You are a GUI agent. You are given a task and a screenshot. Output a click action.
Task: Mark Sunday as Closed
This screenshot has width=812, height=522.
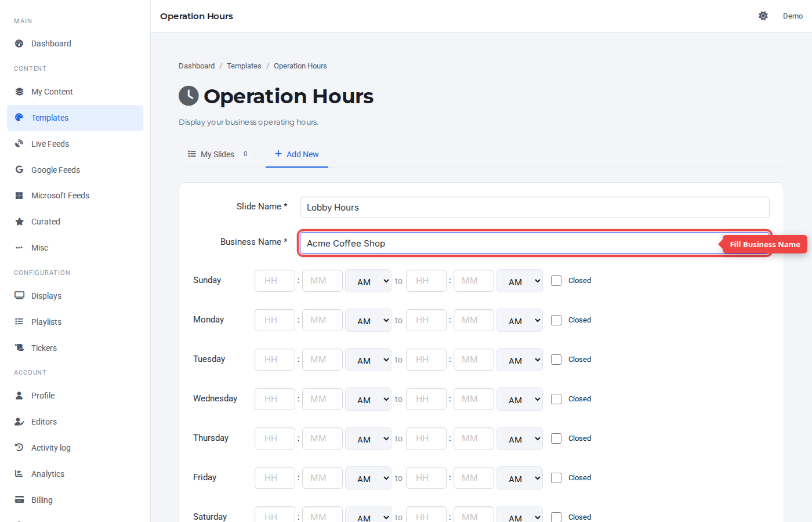click(x=556, y=281)
